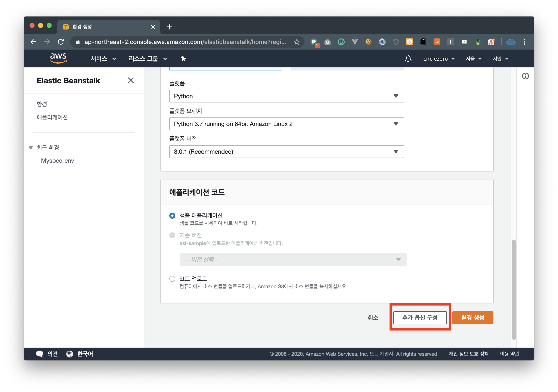The height and width of the screenshot is (392, 558).
Task: Click the 추가 옵션 구성 button
Action: coord(420,317)
